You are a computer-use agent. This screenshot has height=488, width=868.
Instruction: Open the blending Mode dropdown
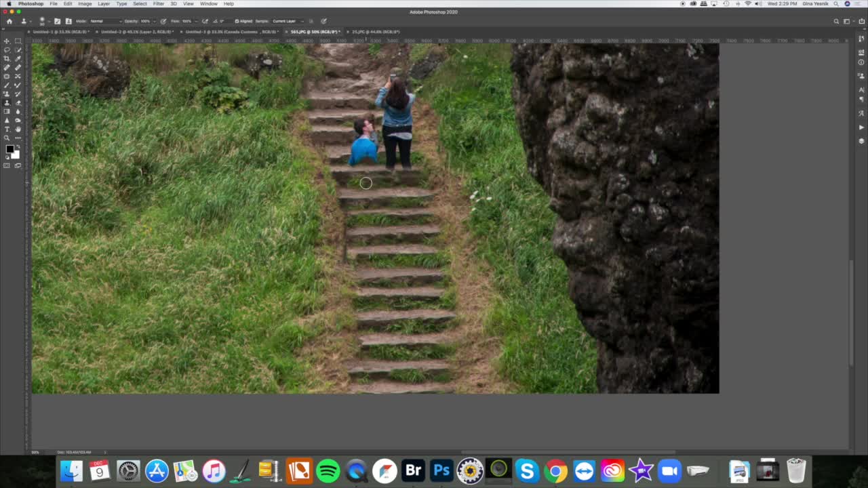106,21
